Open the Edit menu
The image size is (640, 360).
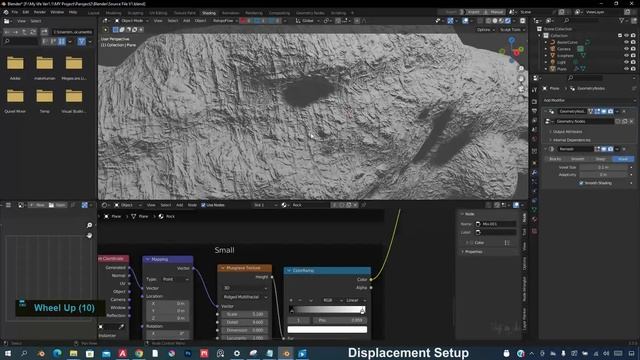26,12
